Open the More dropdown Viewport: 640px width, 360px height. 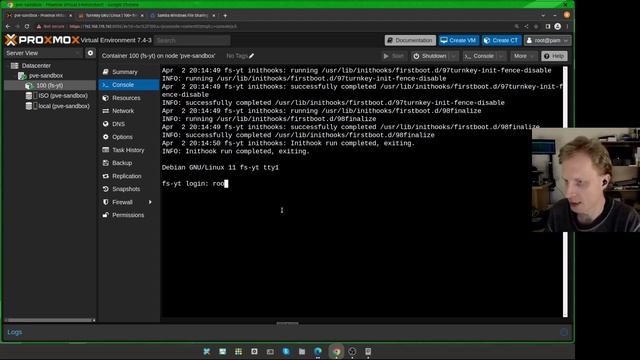524,56
